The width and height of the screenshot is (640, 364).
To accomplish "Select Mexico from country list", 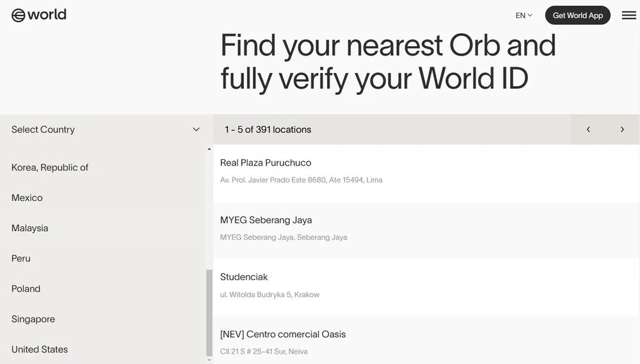I will coord(27,198).
